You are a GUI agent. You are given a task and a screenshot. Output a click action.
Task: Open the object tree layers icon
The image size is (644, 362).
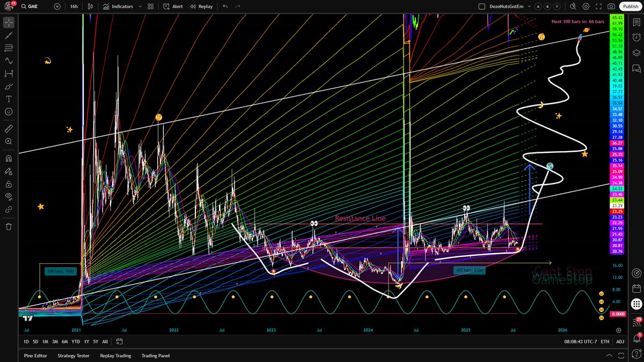(636, 53)
